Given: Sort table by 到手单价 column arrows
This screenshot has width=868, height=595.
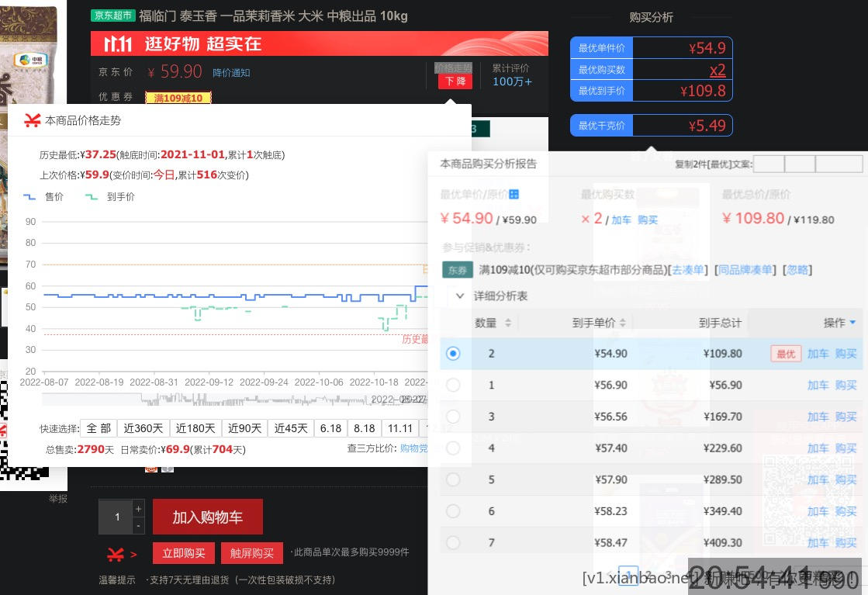Looking at the screenshot, I should [622, 323].
